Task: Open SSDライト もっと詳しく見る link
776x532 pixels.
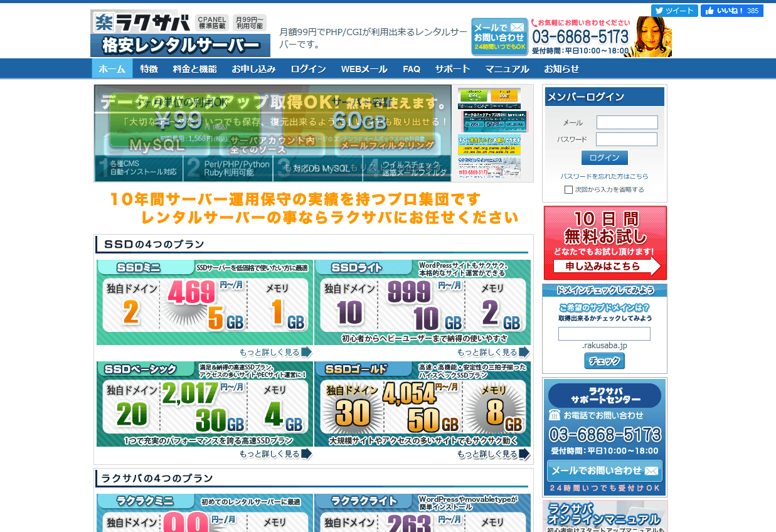Action: pos(487,352)
